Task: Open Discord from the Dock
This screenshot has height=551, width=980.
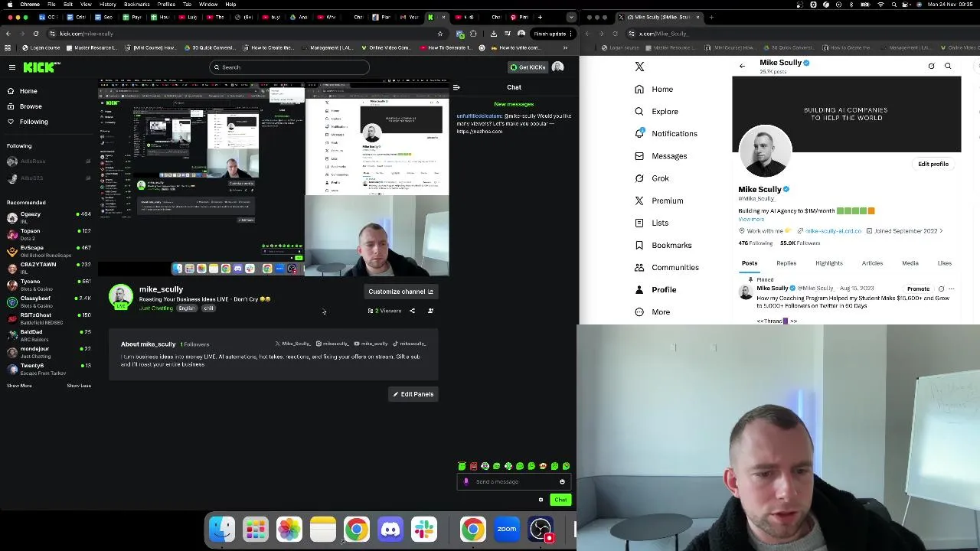Action: pyautogui.click(x=390, y=529)
